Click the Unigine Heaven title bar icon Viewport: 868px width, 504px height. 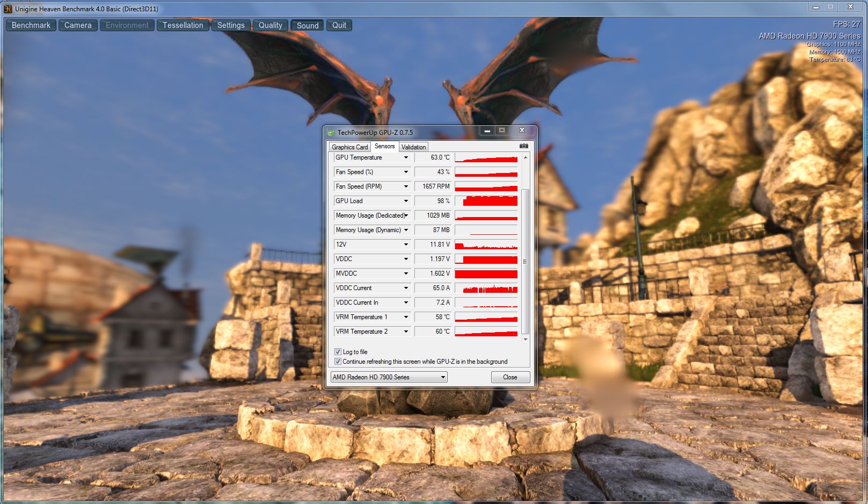click(x=8, y=9)
